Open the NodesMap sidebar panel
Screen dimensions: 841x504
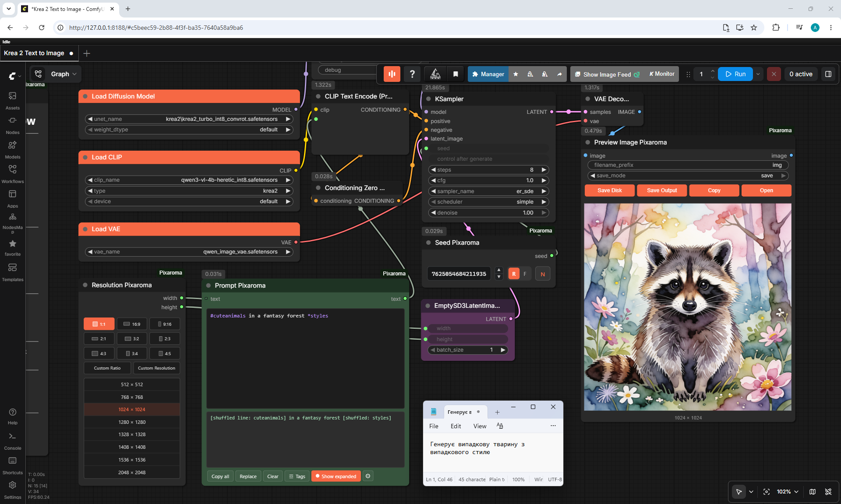pos(12,222)
